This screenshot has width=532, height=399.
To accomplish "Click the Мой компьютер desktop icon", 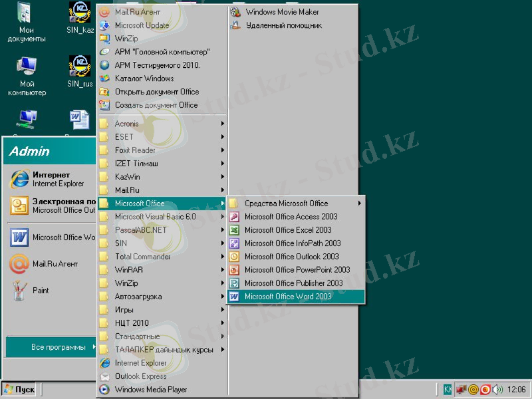I will [x=27, y=66].
